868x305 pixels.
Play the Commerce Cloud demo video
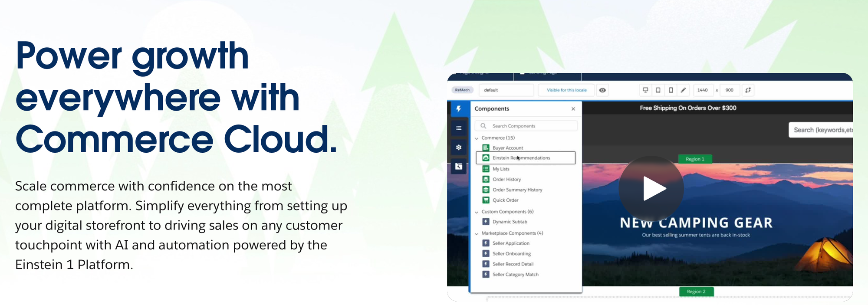point(651,189)
